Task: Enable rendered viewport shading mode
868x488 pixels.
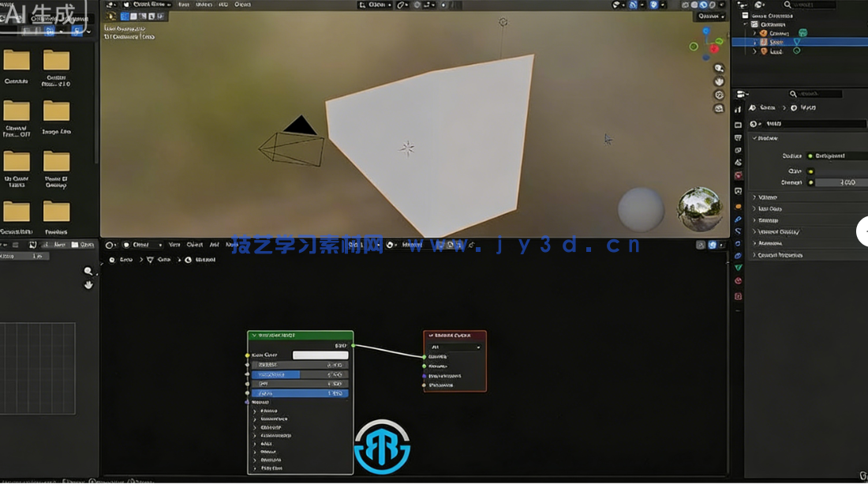Action: (x=713, y=5)
